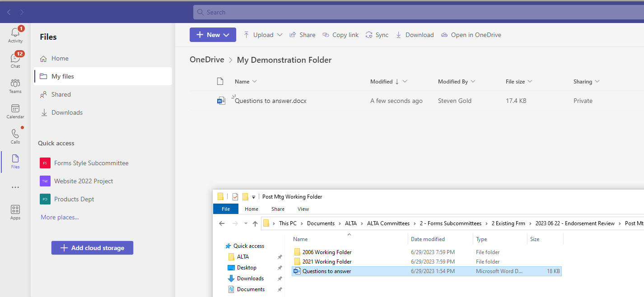This screenshot has height=297, width=644.
Task: Click the New folder icon in Explorer title bar
Action: coord(245,197)
